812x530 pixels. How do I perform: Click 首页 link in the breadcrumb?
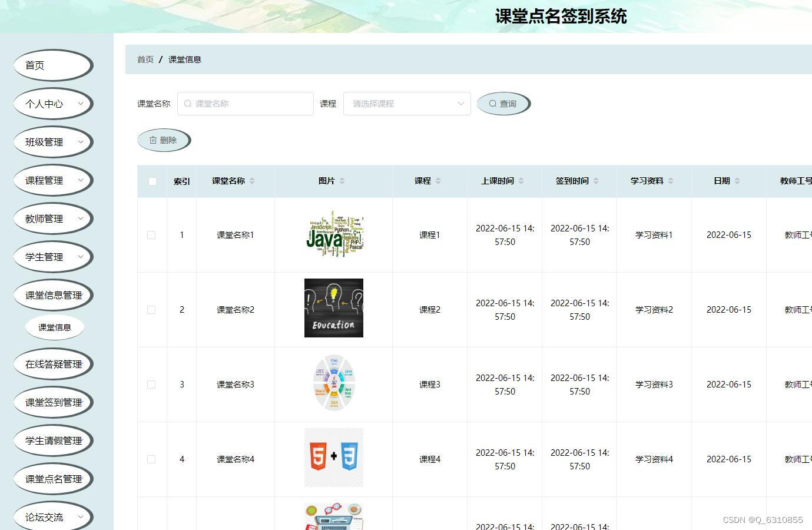coord(145,59)
